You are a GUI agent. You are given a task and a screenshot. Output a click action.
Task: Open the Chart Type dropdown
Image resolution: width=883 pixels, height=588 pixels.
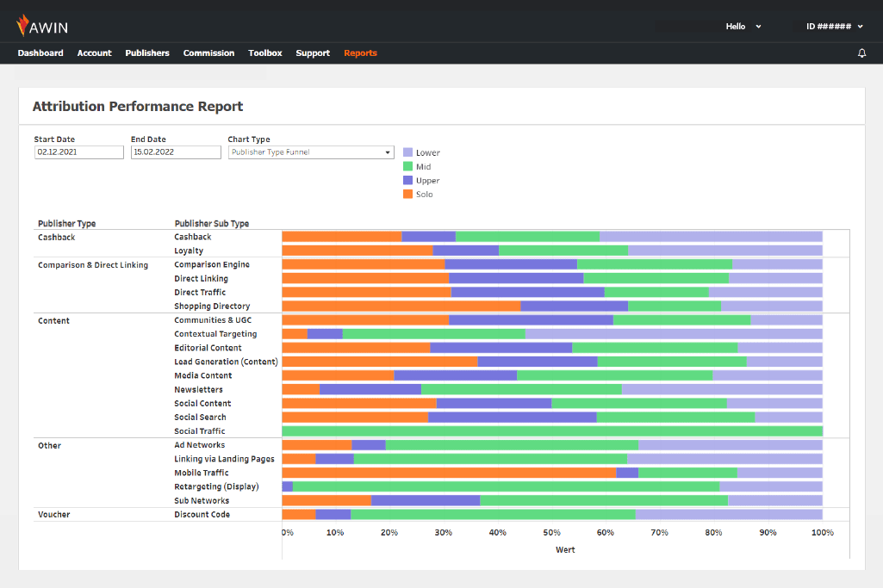pyautogui.click(x=311, y=152)
